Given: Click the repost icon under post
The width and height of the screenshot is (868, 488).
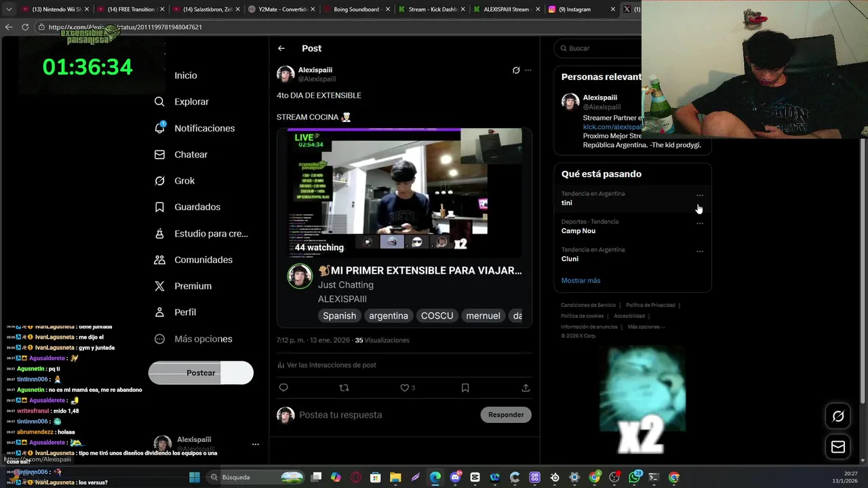Looking at the screenshot, I should (344, 388).
